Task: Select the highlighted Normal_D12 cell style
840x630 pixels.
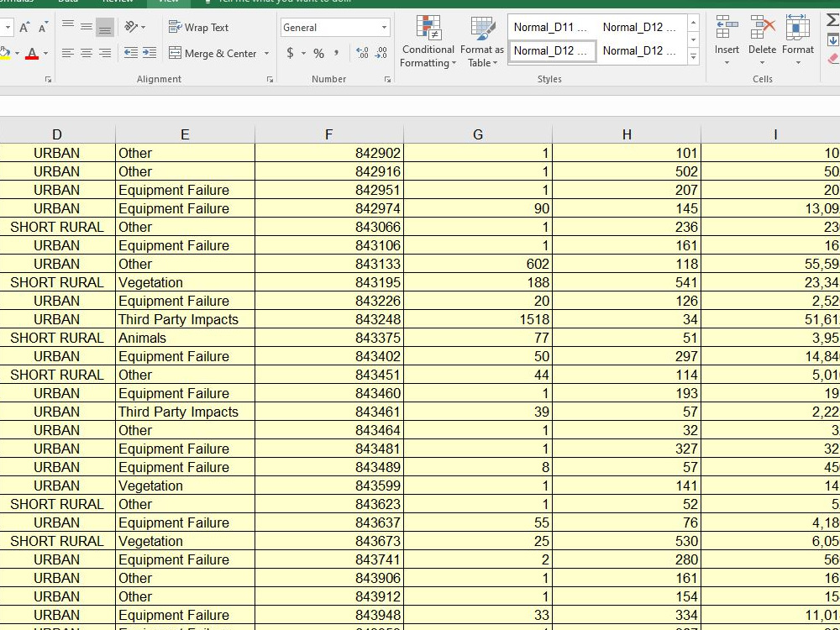Action: pos(552,51)
